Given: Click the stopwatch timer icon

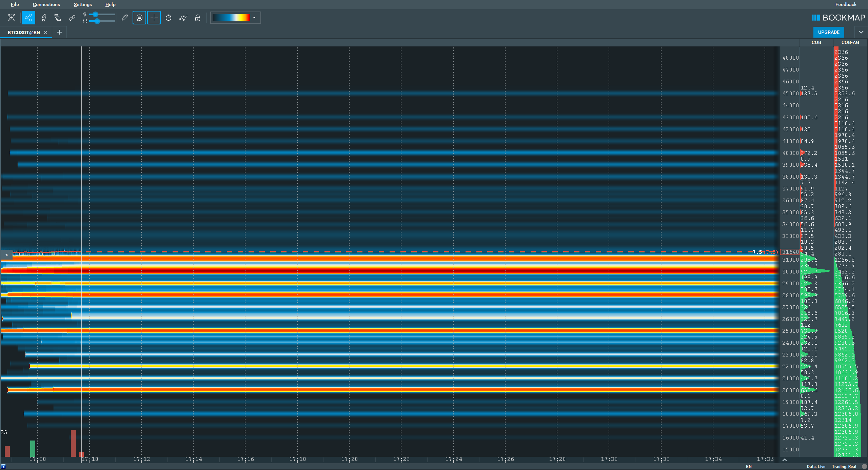Looking at the screenshot, I should [169, 18].
